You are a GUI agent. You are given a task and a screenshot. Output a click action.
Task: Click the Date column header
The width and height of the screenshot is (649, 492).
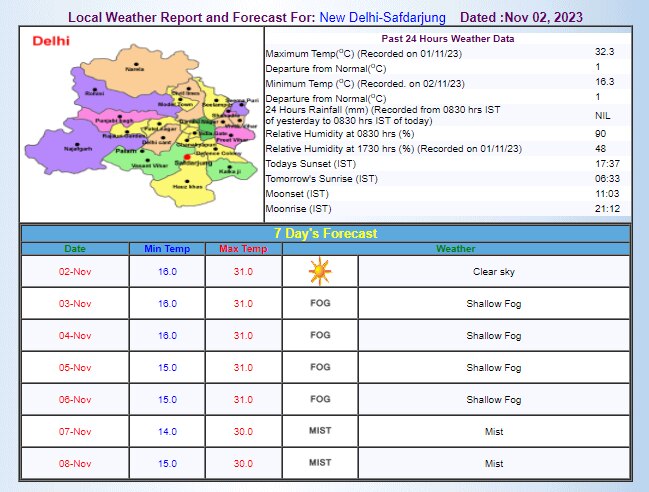[75, 248]
